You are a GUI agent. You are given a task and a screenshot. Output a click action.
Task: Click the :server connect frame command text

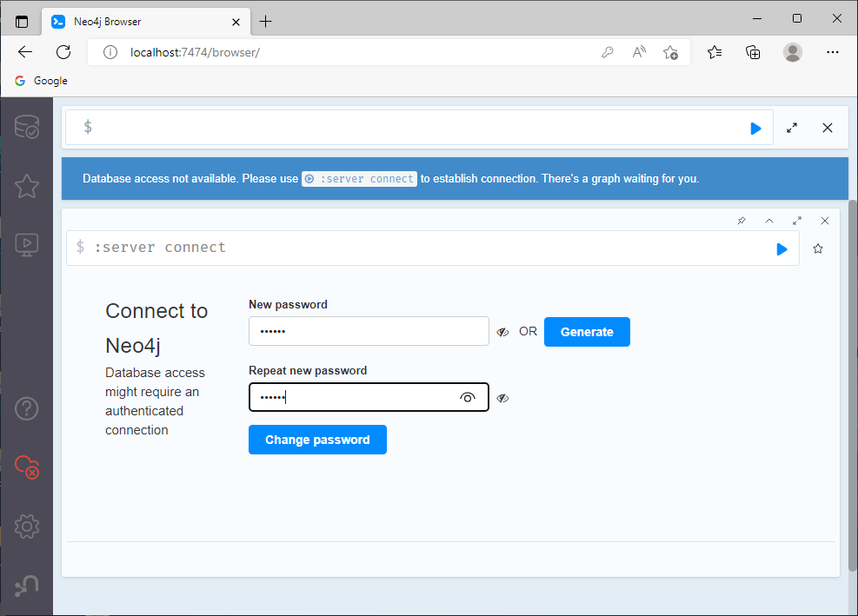click(x=160, y=248)
